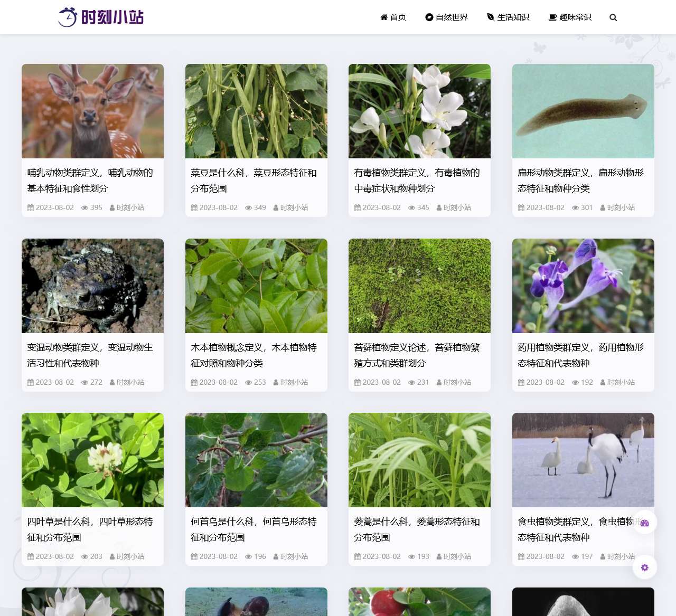676x616 pixels.
Task: Click the cranes thumbnail of the 食虫植物 article
Action: tap(583, 460)
